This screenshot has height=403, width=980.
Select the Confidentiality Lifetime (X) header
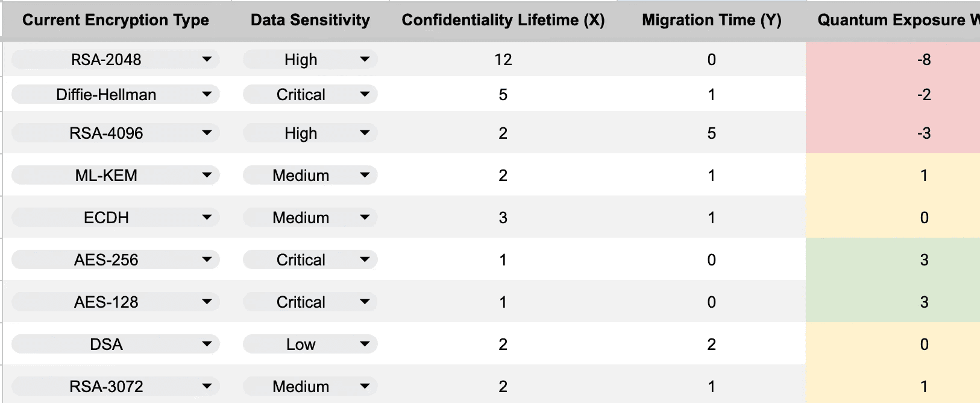point(503,21)
